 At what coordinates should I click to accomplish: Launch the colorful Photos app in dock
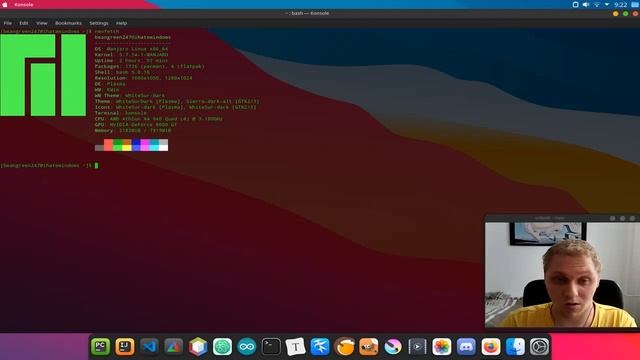[442, 347]
